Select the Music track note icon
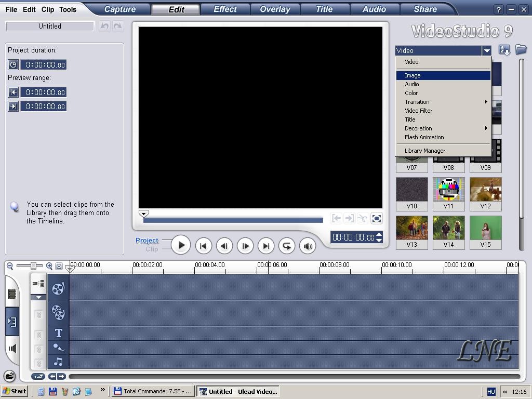 click(58, 362)
